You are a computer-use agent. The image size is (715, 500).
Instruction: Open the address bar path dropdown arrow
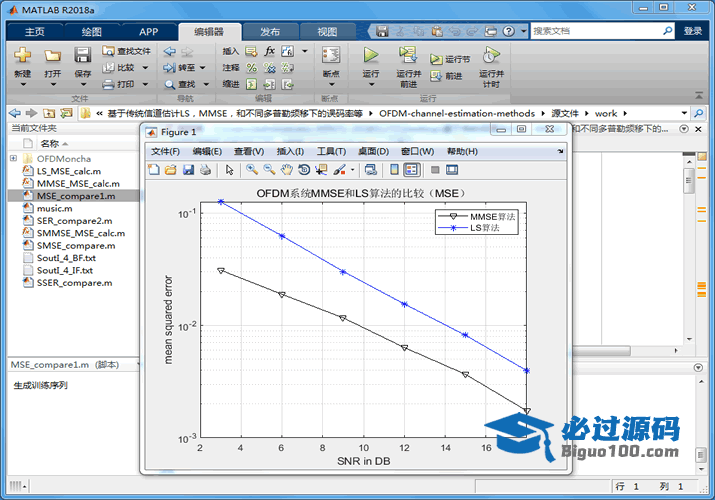coord(684,113)
